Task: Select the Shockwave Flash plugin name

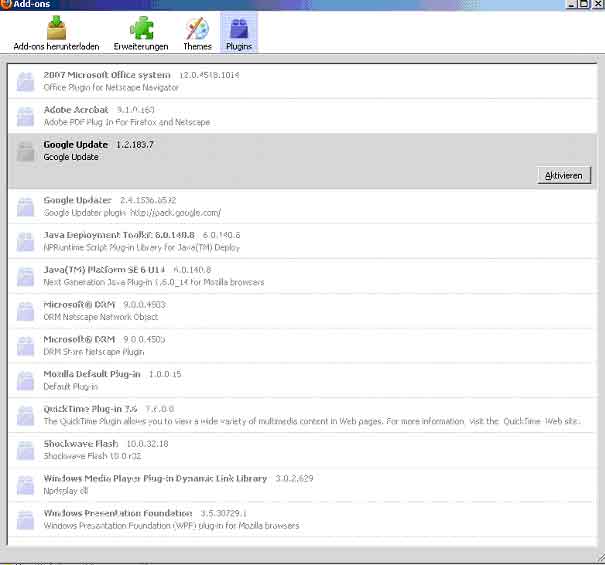Action: point(81,443)
